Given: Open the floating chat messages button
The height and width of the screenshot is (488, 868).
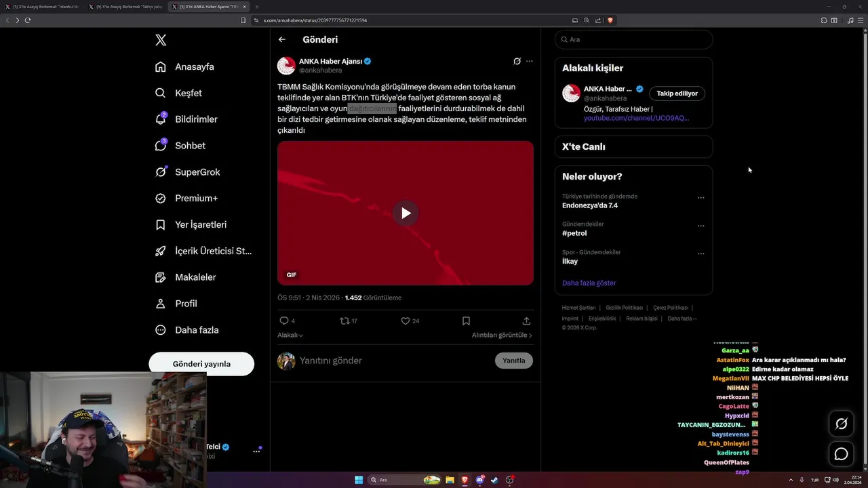Looking at the screenshot, I should (x=841, y=454).
